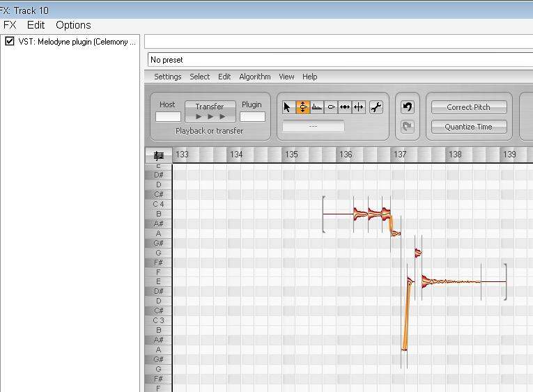
Task: Select the amplitude tool
Action: pyautogui.click(x=331, y=107)
